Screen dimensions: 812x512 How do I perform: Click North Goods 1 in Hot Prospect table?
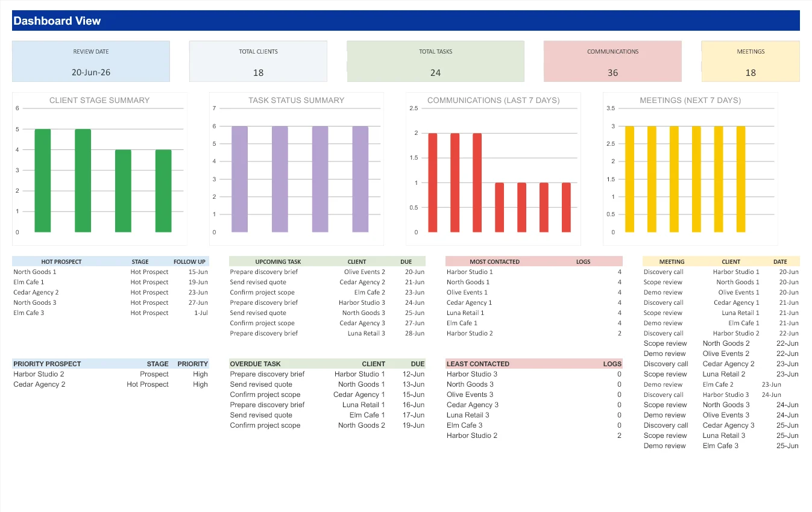[x=35, y=272]
